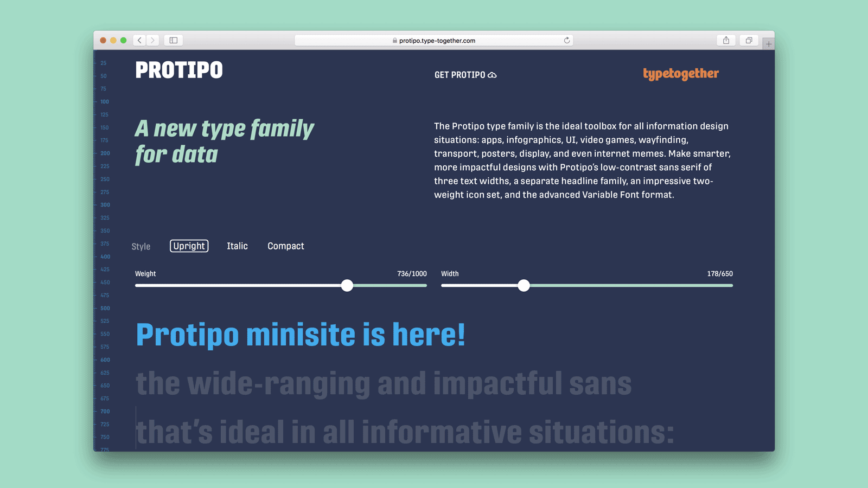
Task: Click the lock icon in address bar
Action: coord(395,40)
